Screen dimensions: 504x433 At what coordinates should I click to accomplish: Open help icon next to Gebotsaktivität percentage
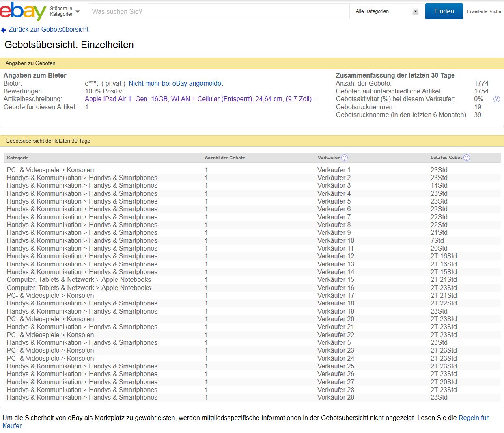coord(496,99)
